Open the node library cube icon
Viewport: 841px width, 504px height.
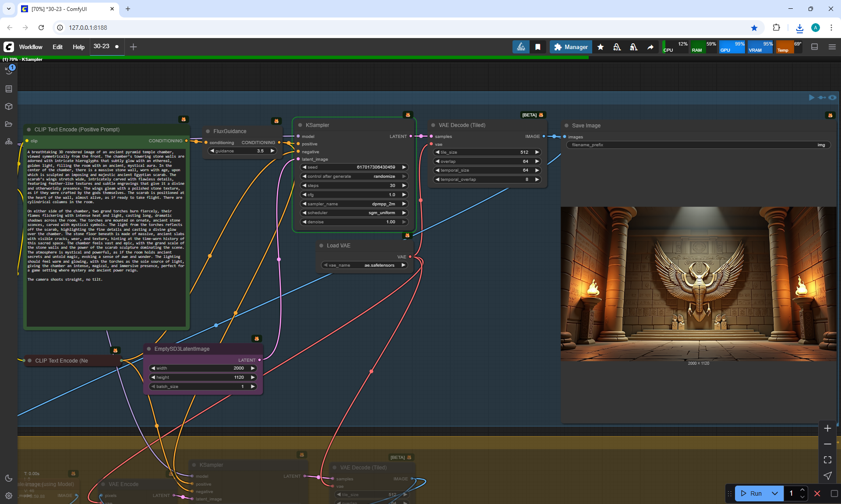(x=9, y=106)
